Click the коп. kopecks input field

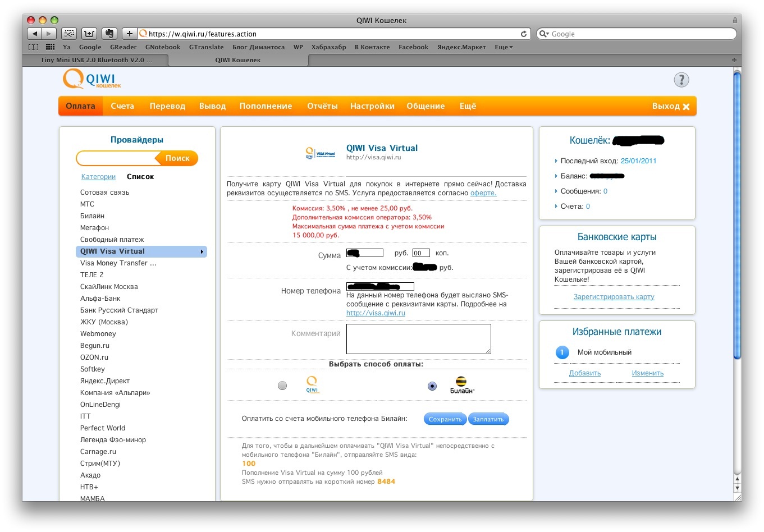click(421, 253)
